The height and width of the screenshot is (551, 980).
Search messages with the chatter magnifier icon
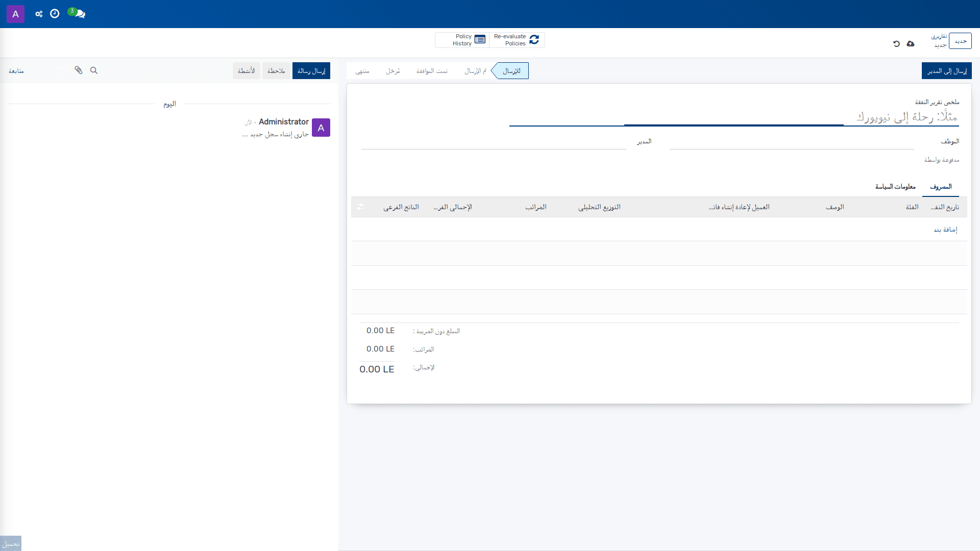94,70
